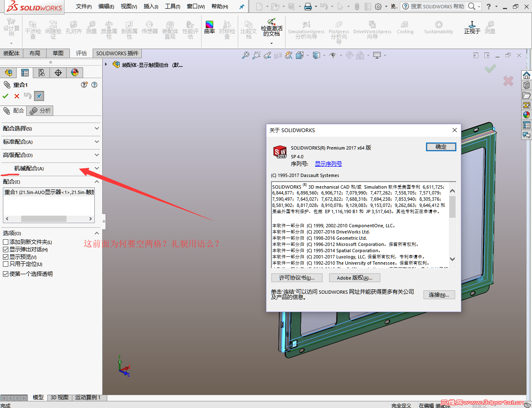Open the ConfigurationManager tab icon
Viewport: 532px width, 408px height.
coord(42,73)
